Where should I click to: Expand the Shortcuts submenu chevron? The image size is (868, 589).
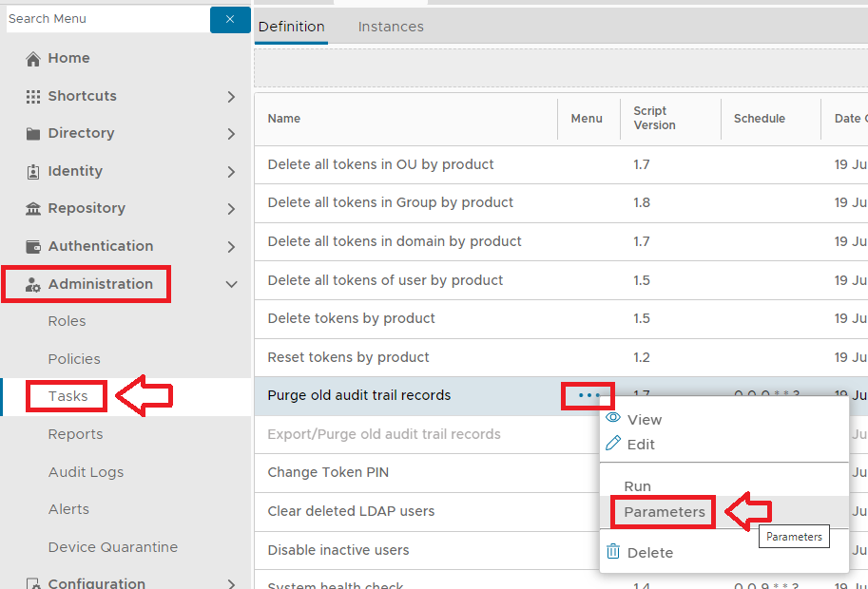(x=231, y=97)
